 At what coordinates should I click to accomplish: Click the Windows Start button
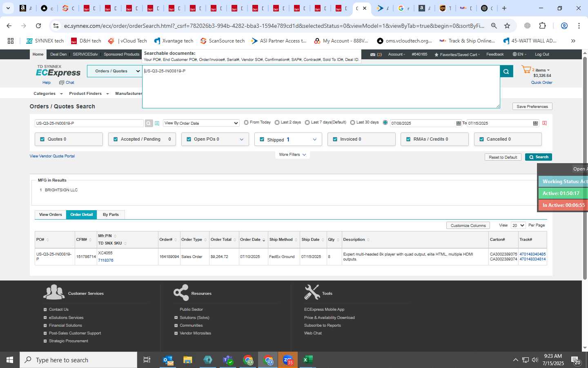(x=10, y=360)
